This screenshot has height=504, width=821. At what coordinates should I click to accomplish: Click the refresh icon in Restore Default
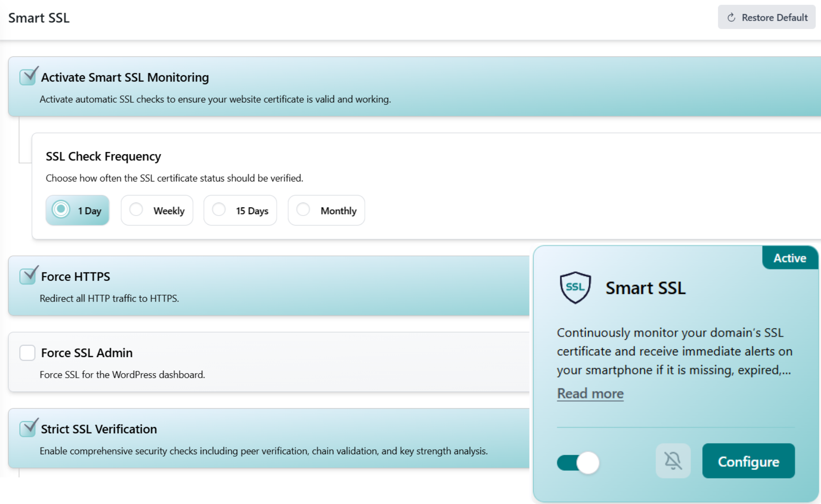pyautogui.click(x=731, y=17)
